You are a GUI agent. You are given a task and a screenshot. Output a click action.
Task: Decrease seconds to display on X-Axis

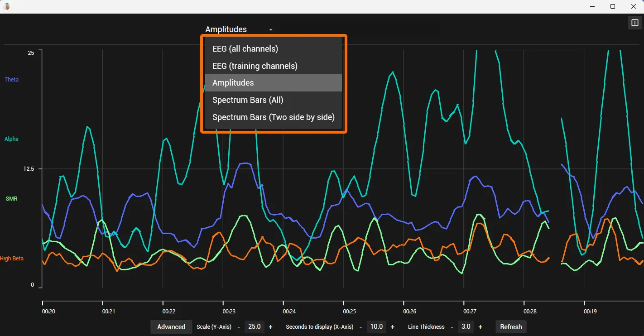tap(361, 327)
